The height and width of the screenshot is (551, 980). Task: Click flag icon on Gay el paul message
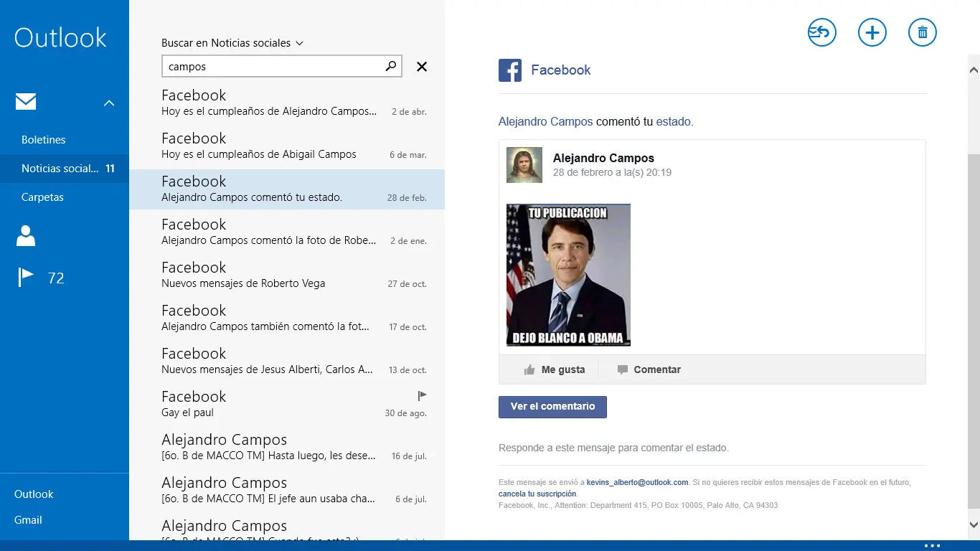422,395
